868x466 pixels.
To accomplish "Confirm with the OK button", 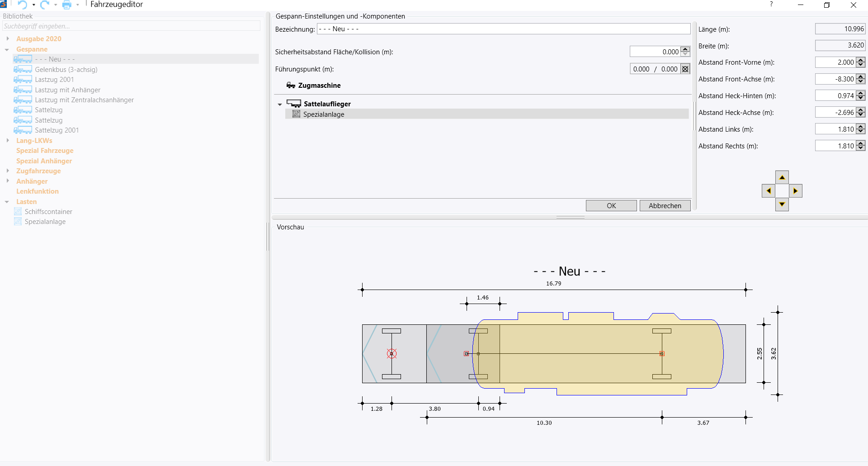I will pyautogui.click(x=611, y=205).
